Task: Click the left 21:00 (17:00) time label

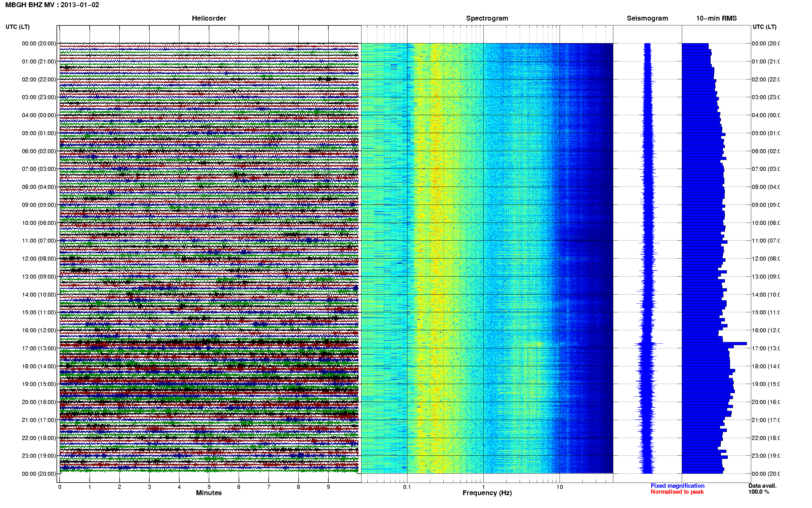Action: (x=39, y=420)
